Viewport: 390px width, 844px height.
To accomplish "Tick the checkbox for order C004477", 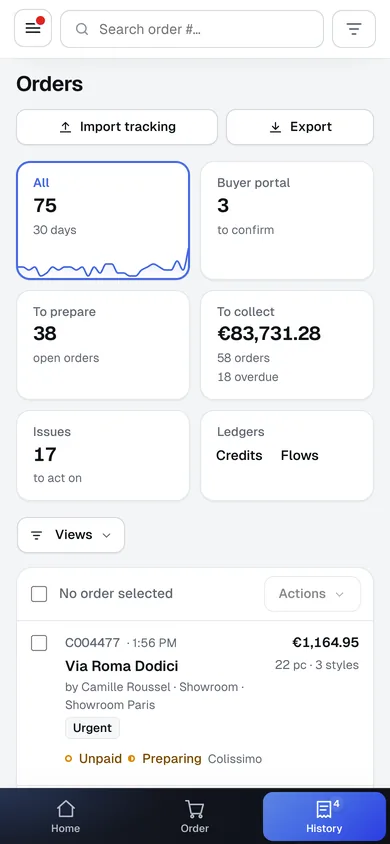I will tap(39, 643).
